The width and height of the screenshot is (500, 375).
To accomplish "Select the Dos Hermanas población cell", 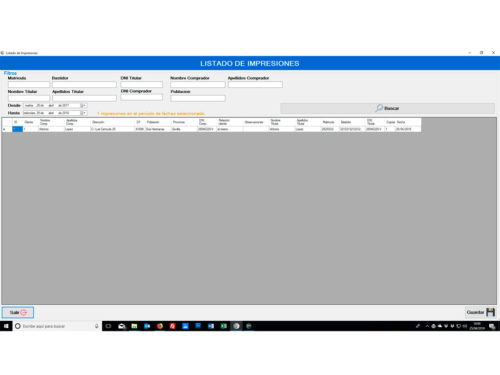I will coord(158,129).
